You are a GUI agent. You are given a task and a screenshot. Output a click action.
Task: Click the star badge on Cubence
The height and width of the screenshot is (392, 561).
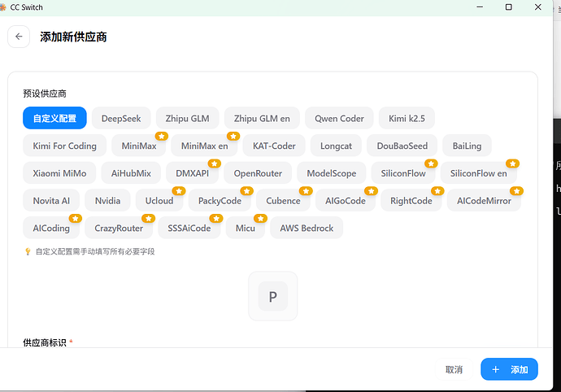(x=306, y=191)
